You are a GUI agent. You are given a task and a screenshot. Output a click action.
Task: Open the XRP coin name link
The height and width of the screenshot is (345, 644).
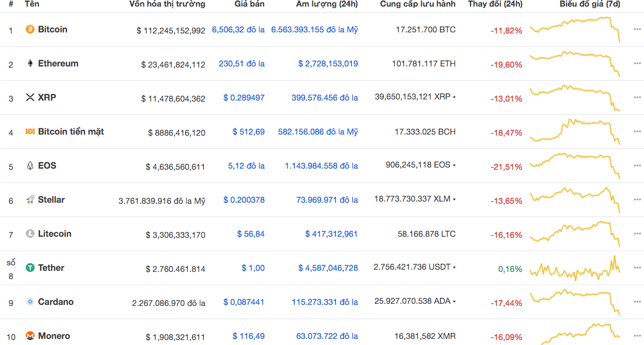tap(47, 97)
